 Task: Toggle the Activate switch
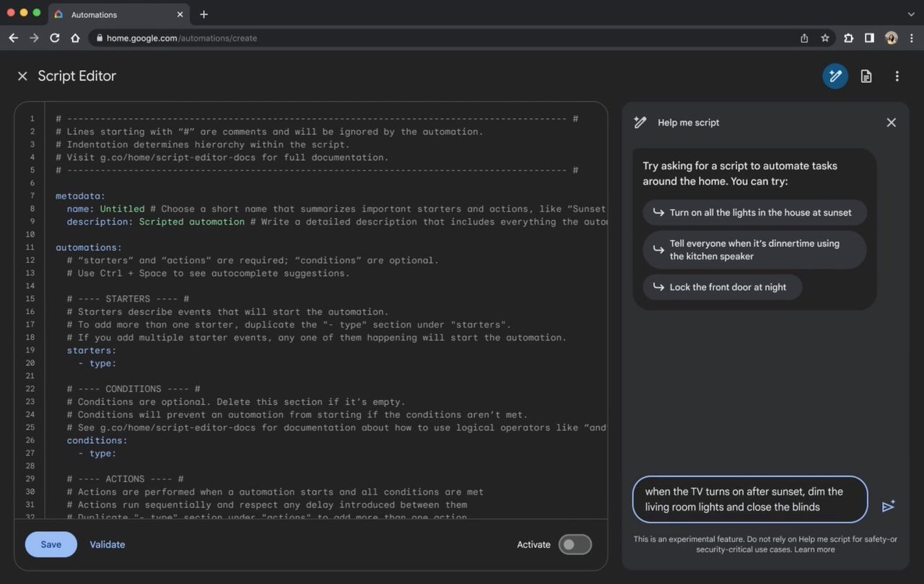click(575, 544)
